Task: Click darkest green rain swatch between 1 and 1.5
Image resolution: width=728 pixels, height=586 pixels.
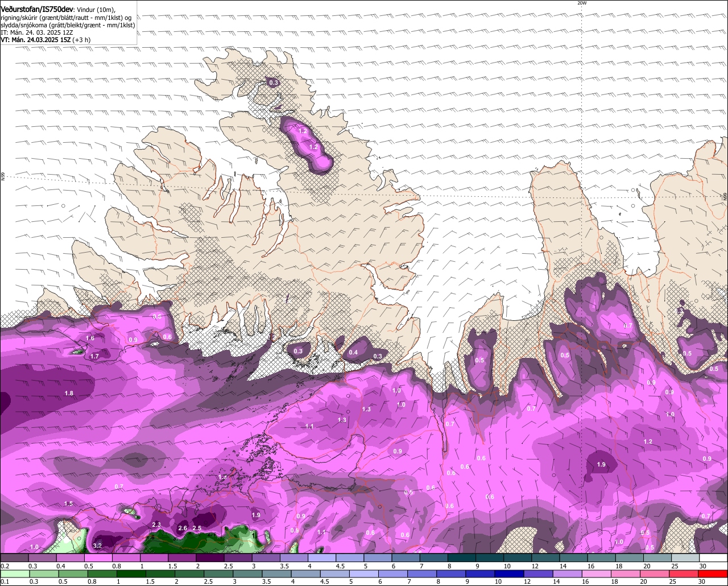Action: click(131, 573)
